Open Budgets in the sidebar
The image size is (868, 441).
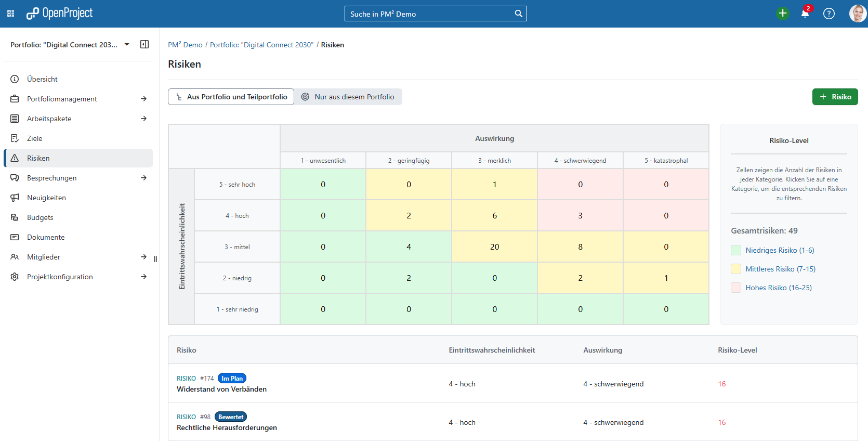click(40, 217)
